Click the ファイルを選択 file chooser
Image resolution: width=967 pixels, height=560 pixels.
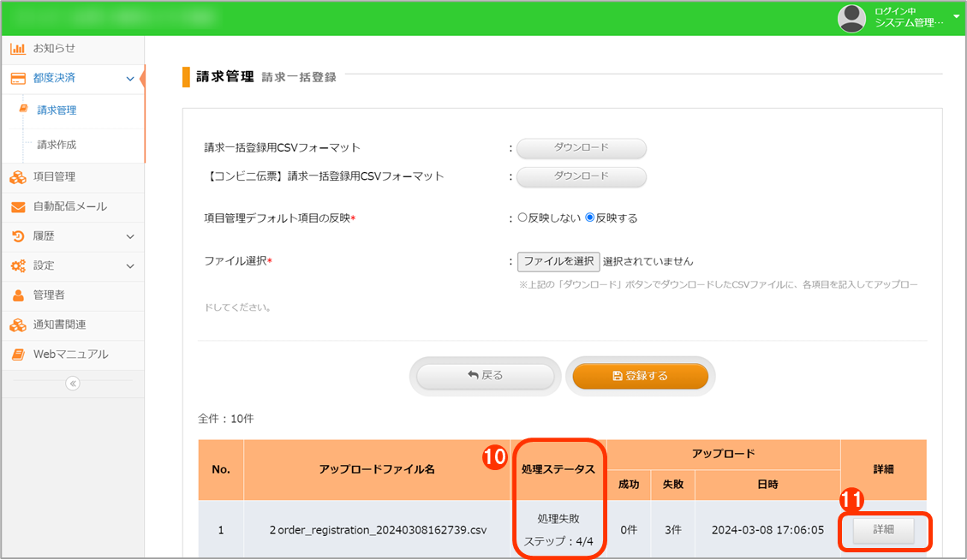(x=558, y=261)
